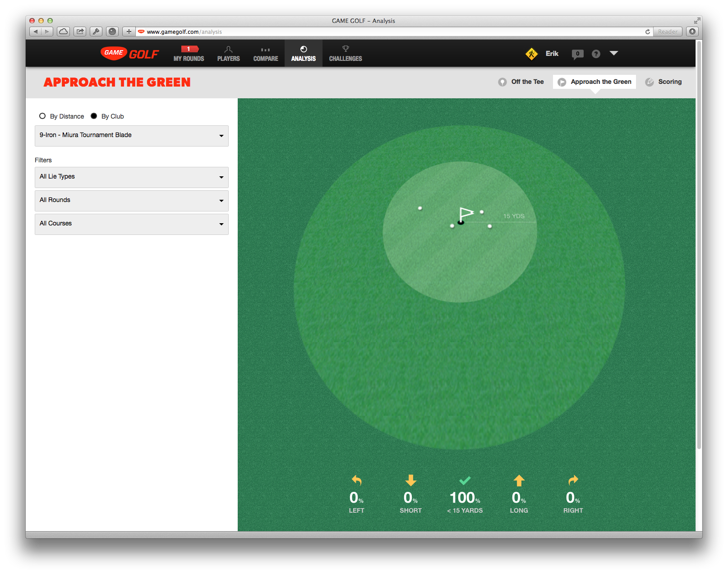
Task: Switch to the Scoring tab
Action: (663, 82)
